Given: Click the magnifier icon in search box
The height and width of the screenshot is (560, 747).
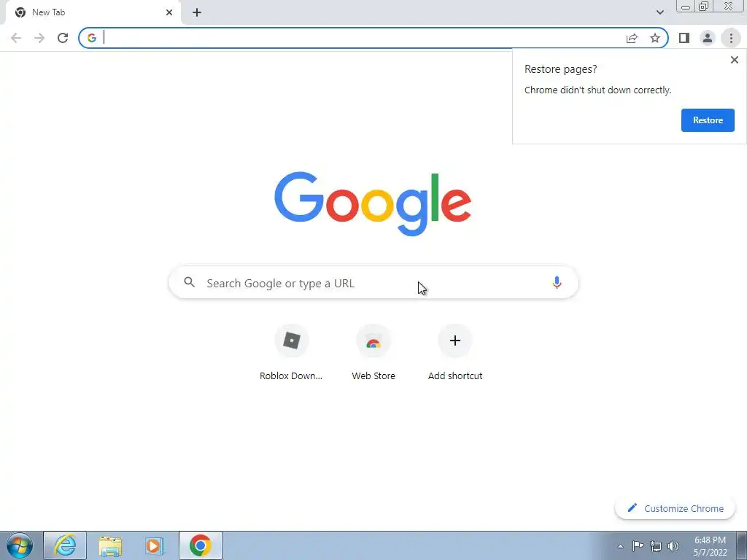Looking at the screenshot, I should [190, 282].
